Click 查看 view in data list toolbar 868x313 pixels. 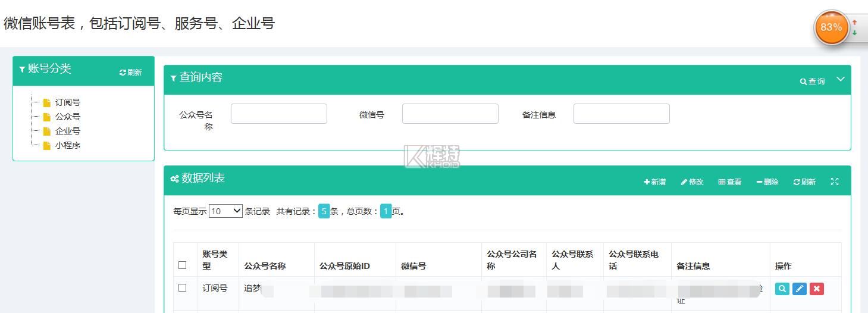point(730,182)
